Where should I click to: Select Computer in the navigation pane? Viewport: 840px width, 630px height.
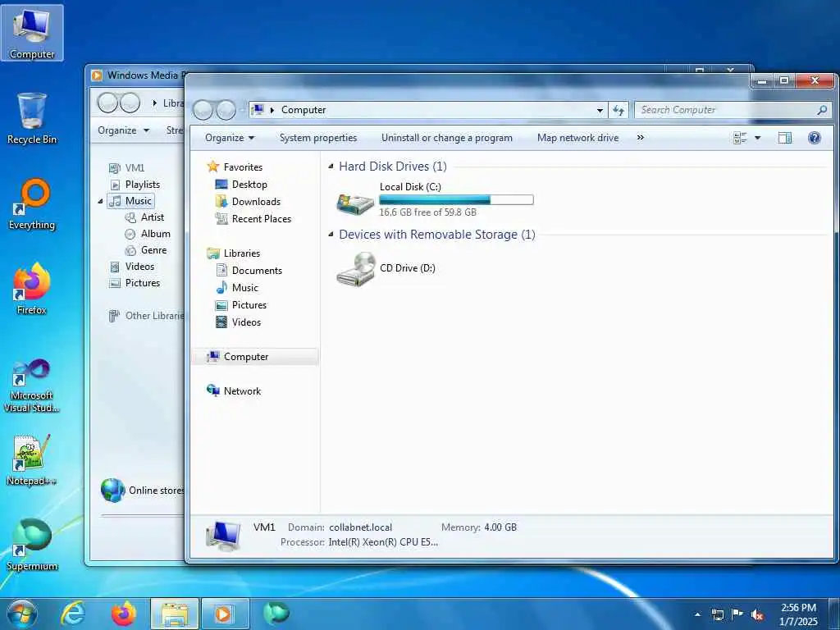point(255,357)
